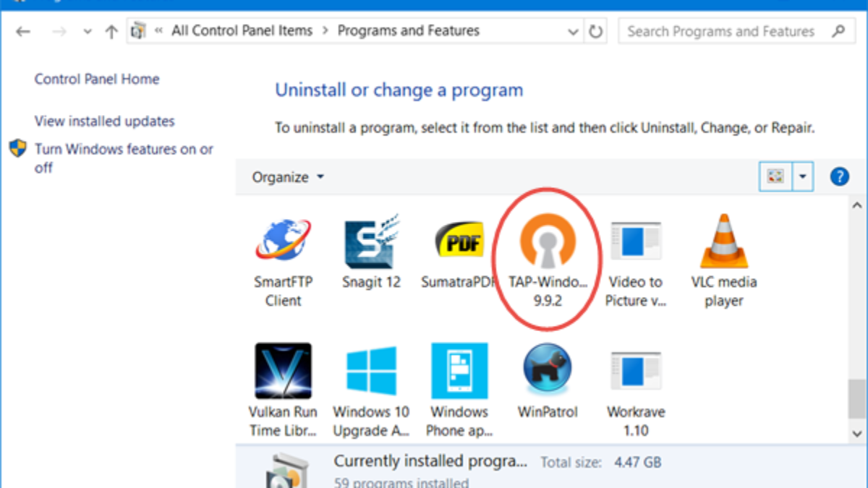Select the Vulkan Run Time Libraries icon
868x488 pixels.
click(283, 371)
